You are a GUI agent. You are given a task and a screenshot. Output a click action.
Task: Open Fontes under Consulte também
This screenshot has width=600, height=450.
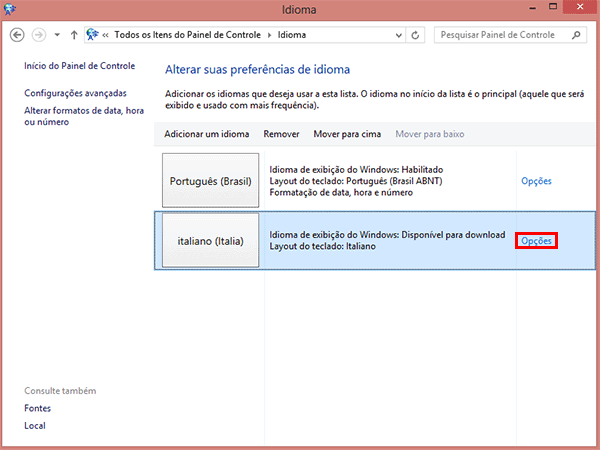click(x=38, y=408)
